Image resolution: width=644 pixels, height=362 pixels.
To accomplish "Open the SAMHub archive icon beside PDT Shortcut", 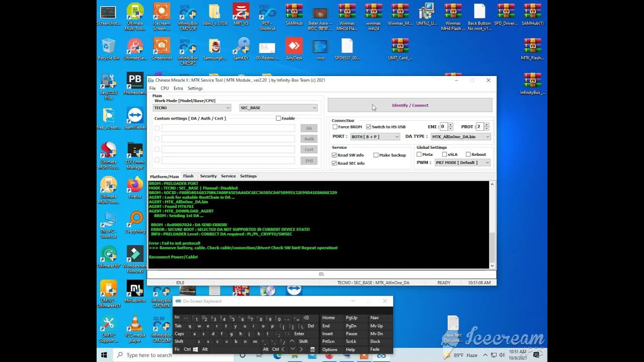I will tap(294, 14).
